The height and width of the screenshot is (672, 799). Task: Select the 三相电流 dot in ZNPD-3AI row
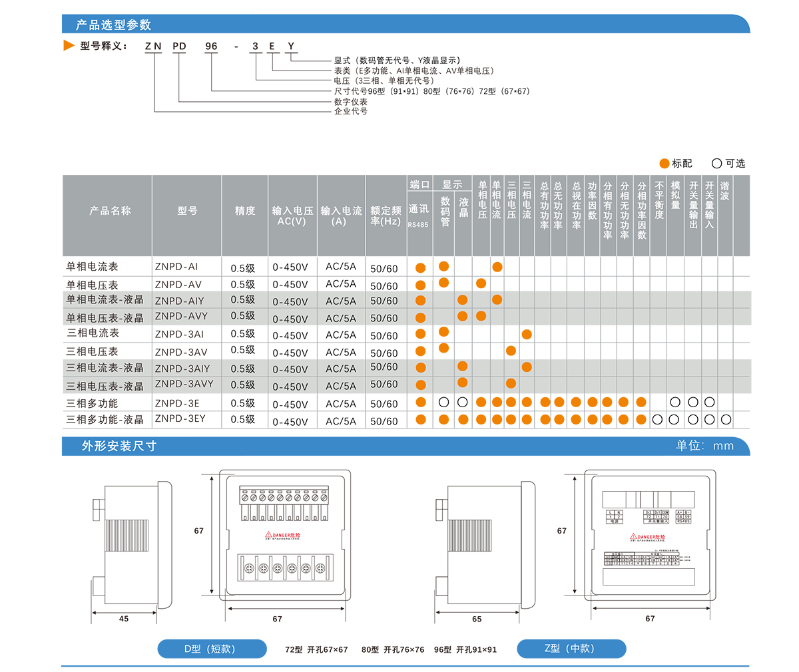pos(527,334)
